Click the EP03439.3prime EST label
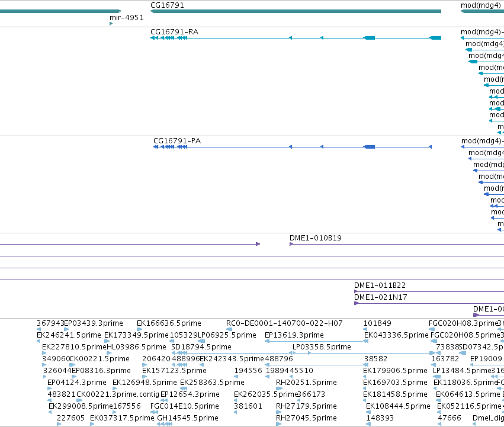 94,323
